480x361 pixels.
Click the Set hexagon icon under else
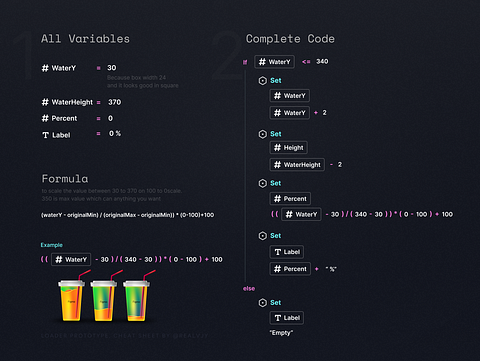pos(263,303)
